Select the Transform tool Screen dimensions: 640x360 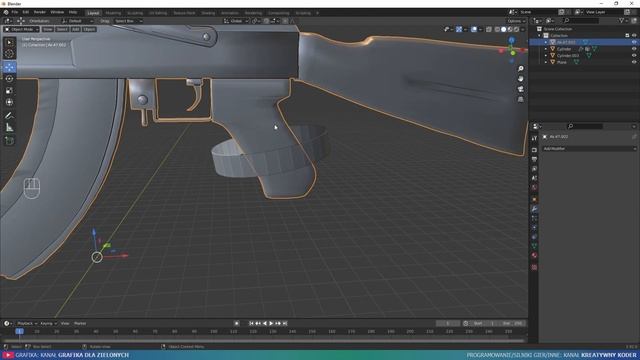9,102
